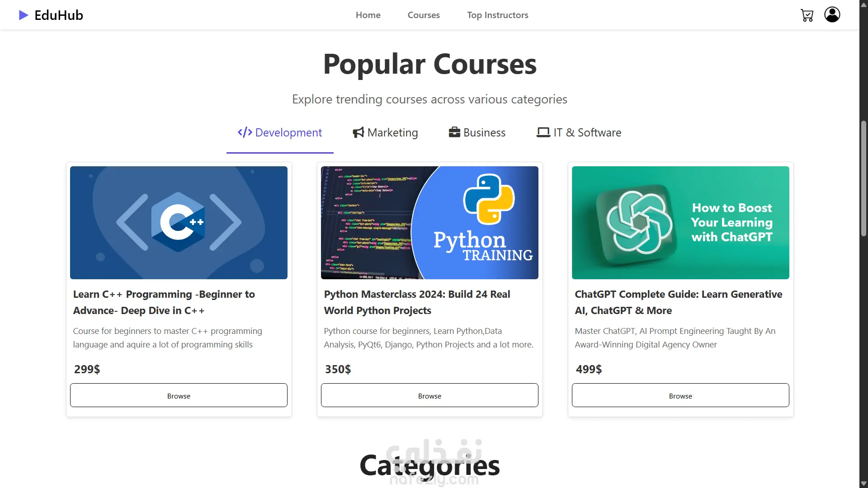Click the laptop icon beside IT & Software

[x=543, y=132]
